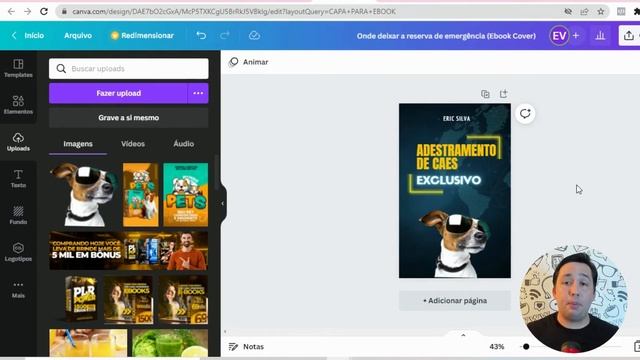Open the analytics bar chart icon
The width and height of the screenshot is (640, 360).
(x=600, y=36)
